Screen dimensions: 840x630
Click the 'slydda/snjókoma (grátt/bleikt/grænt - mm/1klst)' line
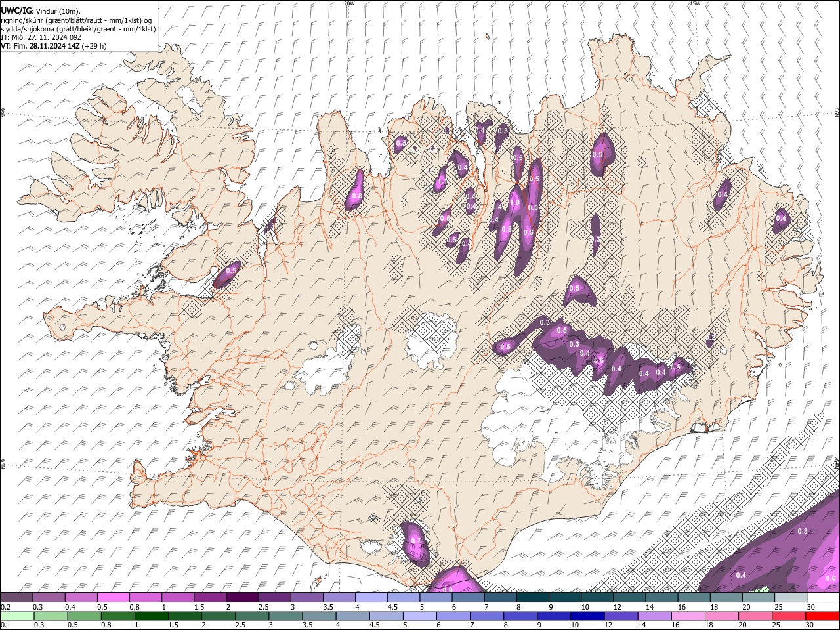click(x=78, y=29)
